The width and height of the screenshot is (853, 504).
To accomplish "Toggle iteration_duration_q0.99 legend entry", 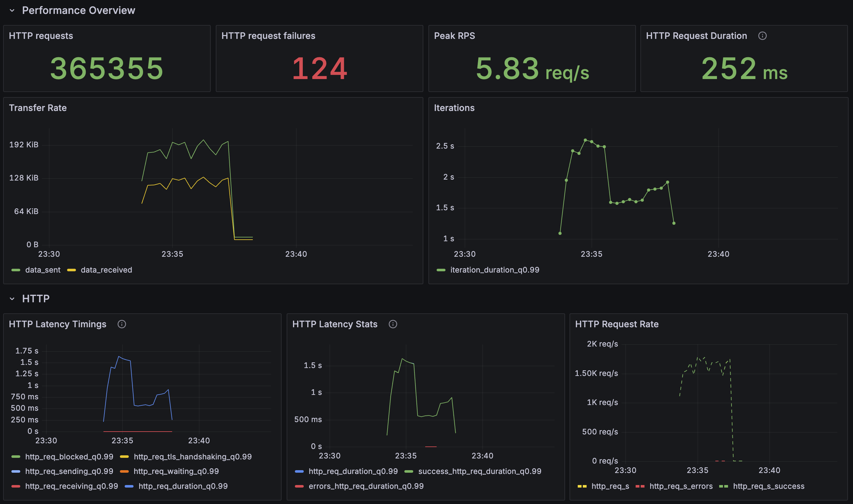I will [495, 270].
